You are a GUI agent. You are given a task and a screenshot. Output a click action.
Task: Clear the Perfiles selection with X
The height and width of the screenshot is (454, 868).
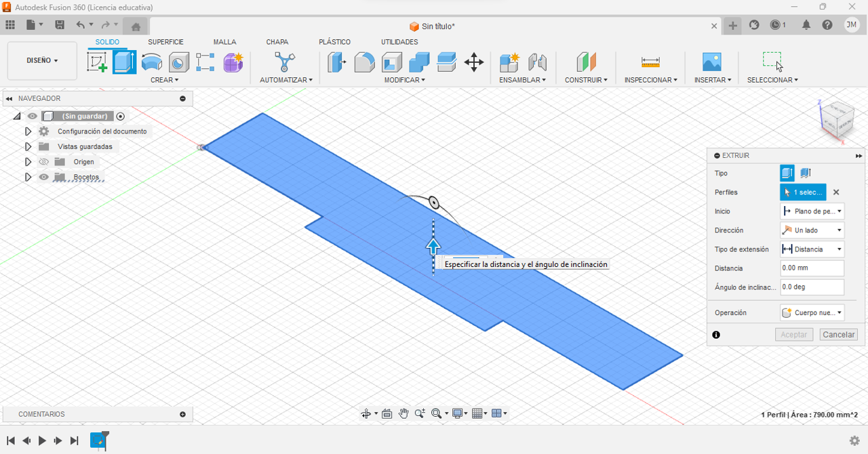836,192
